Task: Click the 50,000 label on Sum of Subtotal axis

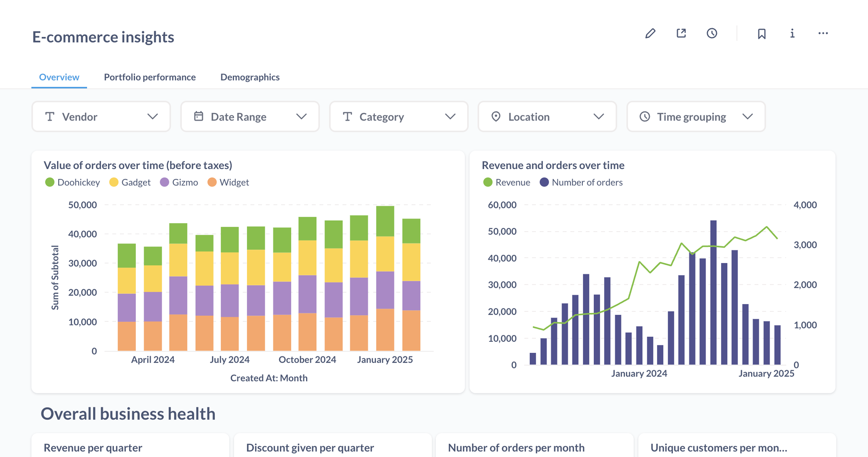Action: pyautogui.click(x=82, y=205)
